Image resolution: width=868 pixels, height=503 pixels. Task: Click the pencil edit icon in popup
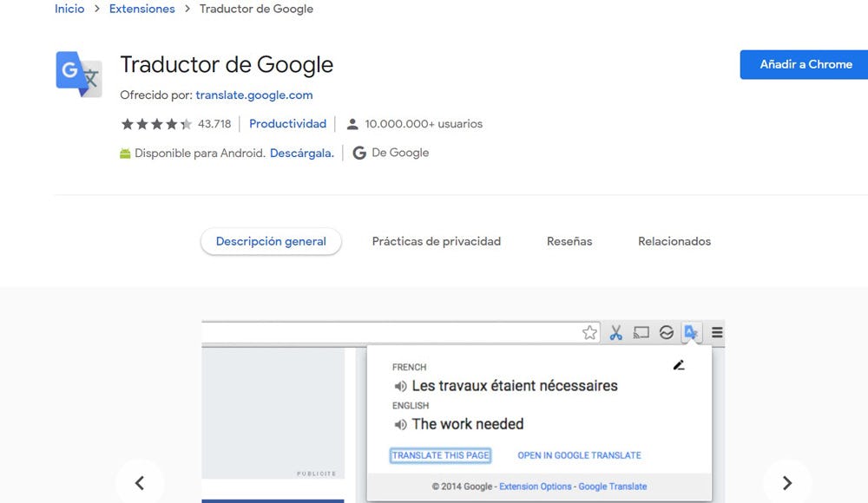click(x=679, y=365)
